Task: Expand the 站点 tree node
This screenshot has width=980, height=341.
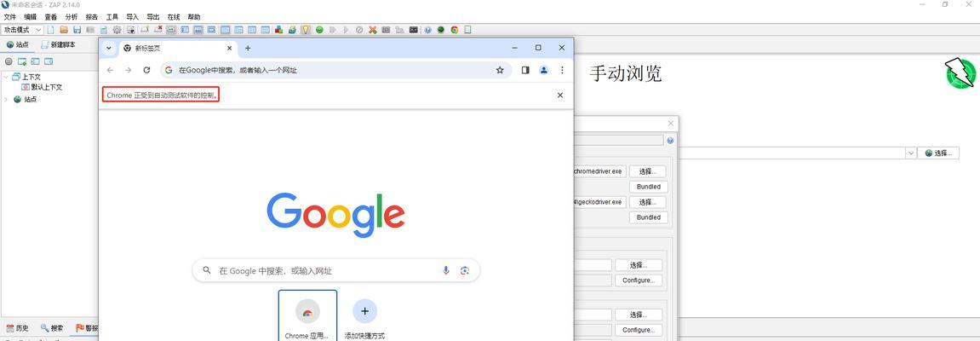Action: [6, 99]
